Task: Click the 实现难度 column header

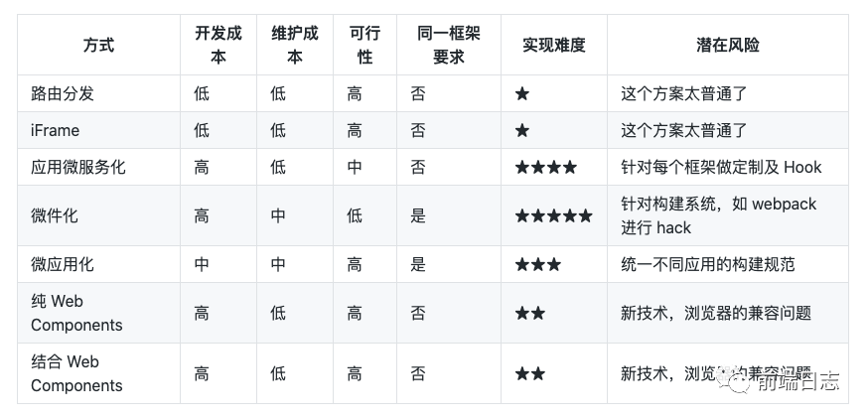Action: 553,45
